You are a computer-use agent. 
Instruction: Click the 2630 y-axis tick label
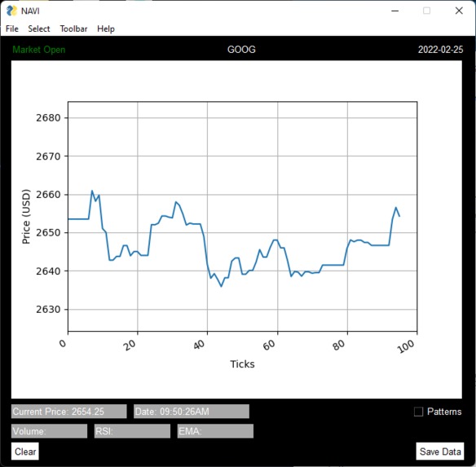tap(48, 310)
